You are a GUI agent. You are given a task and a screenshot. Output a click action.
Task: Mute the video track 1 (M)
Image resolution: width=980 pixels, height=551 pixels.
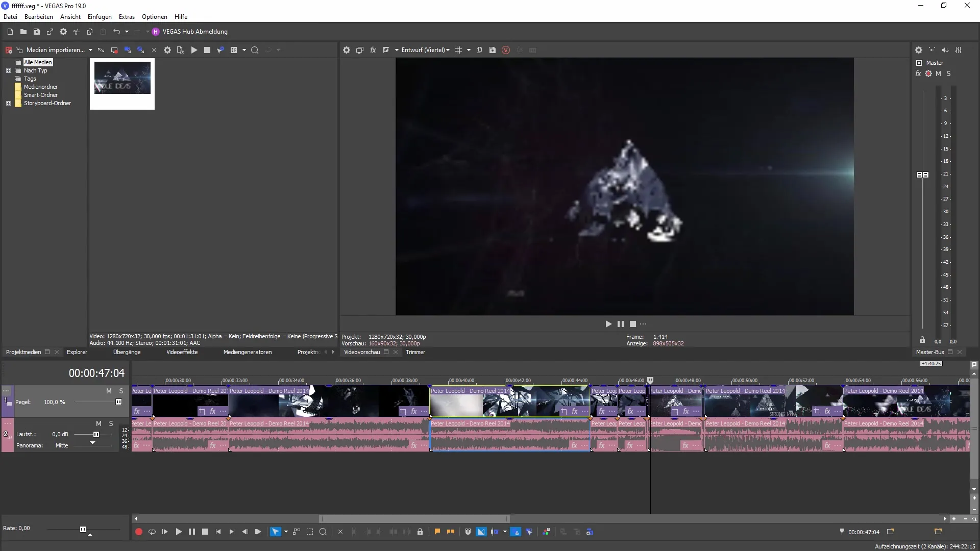(x=109, y=391)
